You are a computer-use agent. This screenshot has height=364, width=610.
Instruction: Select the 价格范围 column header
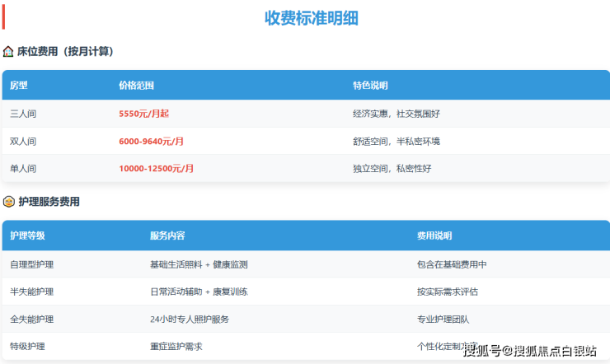click(136, 86)
